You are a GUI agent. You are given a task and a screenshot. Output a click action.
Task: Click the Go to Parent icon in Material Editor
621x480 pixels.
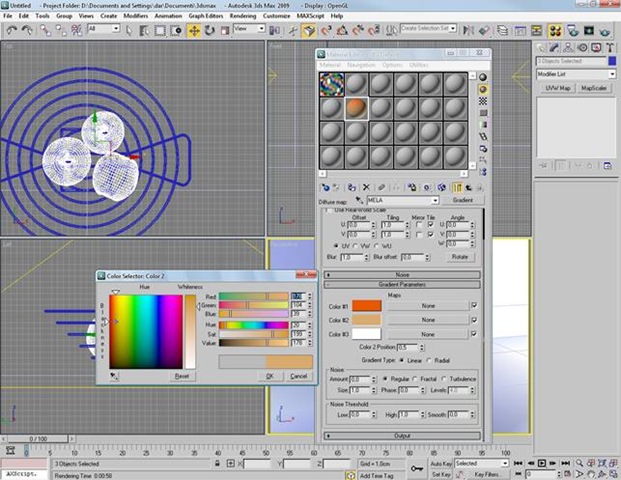click(470, 187)
